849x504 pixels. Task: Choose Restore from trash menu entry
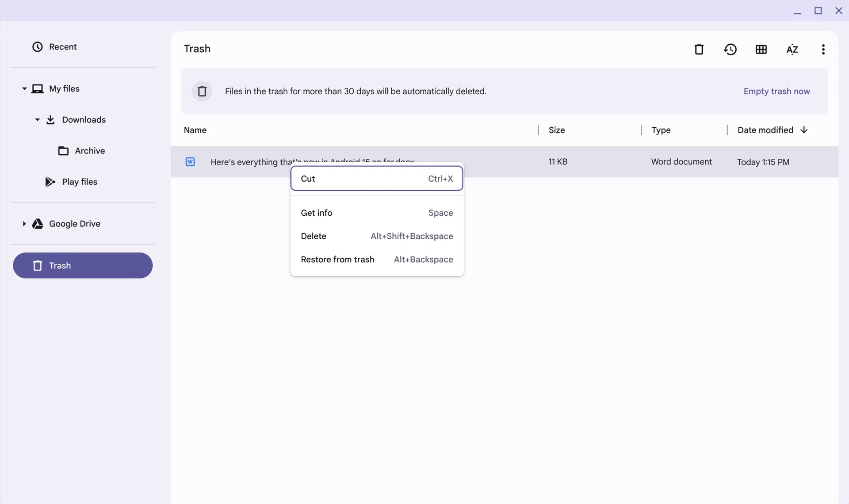(377, 260)
